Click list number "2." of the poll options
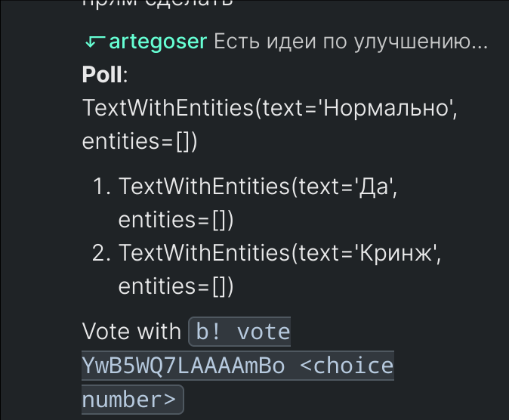Screen dimensions: 509x420 click(x=102, y=253)
